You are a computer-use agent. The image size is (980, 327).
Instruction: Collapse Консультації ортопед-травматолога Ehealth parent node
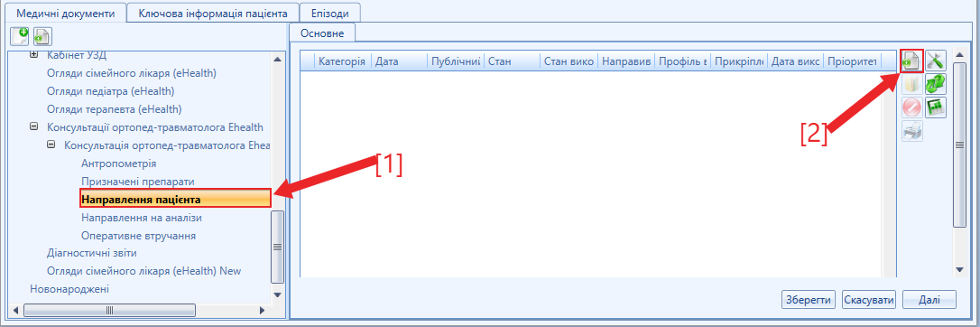[33, 127]
